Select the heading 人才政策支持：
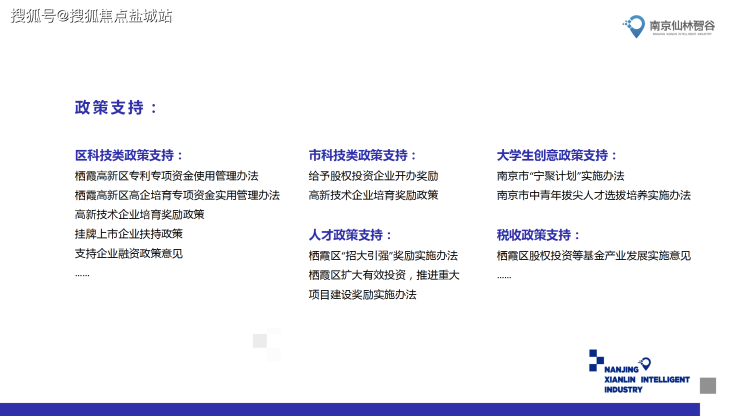 (351, 235)
